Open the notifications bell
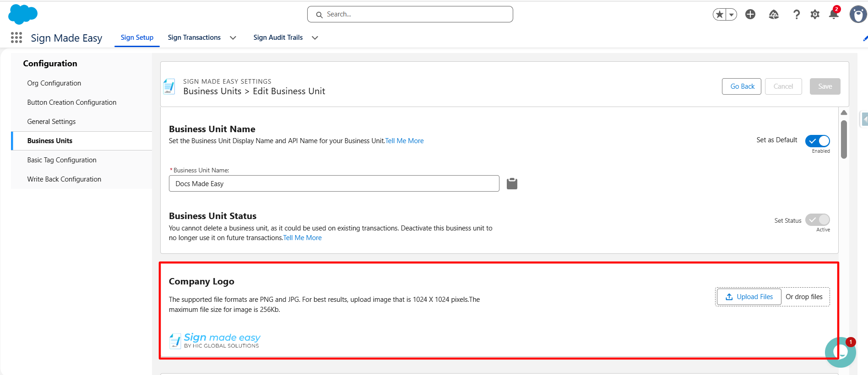The image size is (868, 375). [834, 14]
